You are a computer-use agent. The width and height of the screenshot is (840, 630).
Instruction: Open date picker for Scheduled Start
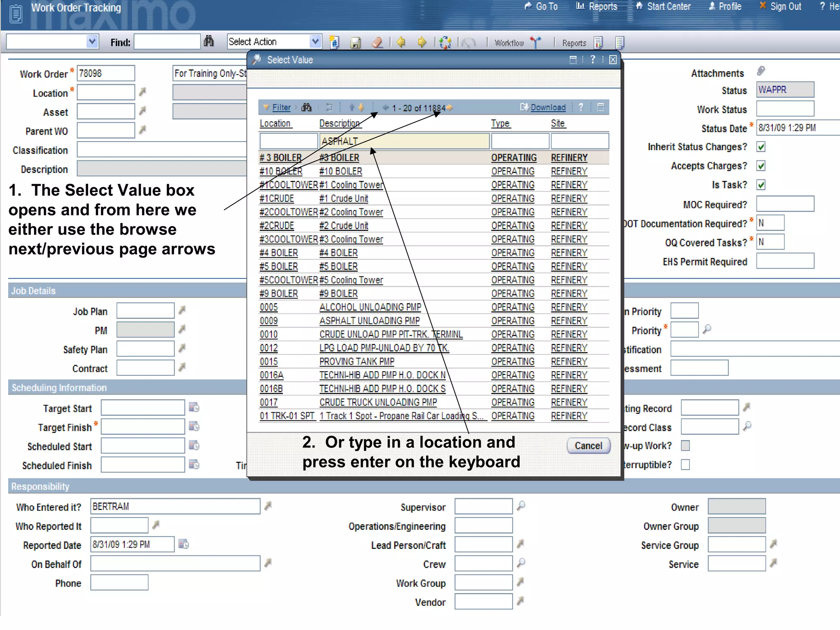(194, 445)
